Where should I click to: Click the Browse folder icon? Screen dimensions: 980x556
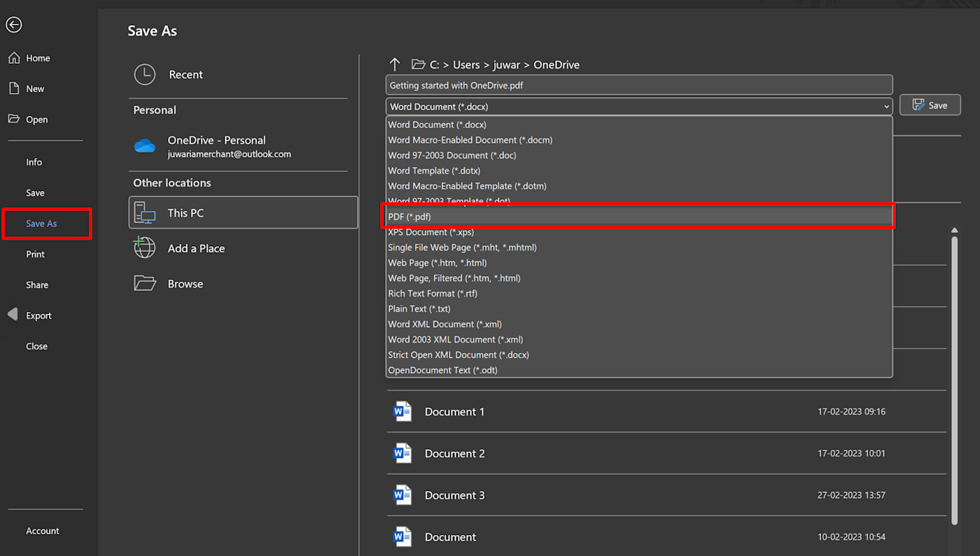click(x=144, y=283)
